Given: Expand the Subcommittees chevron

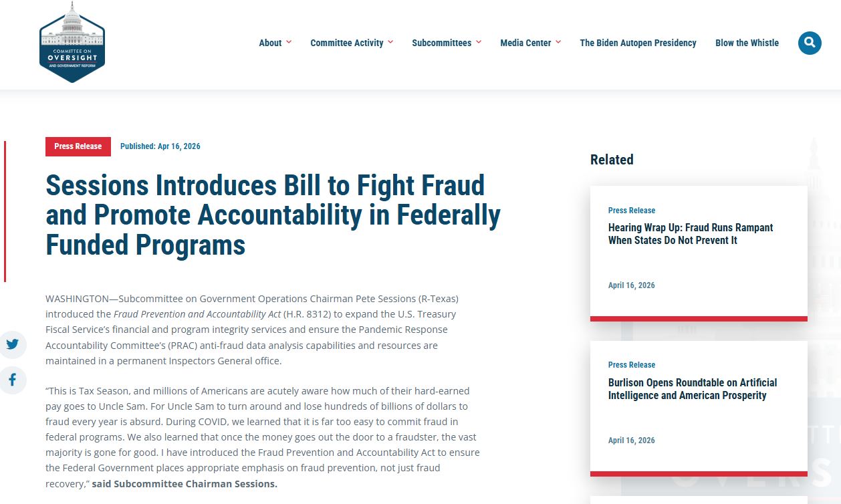Looking at the screenshot, I should click(479, 42).
